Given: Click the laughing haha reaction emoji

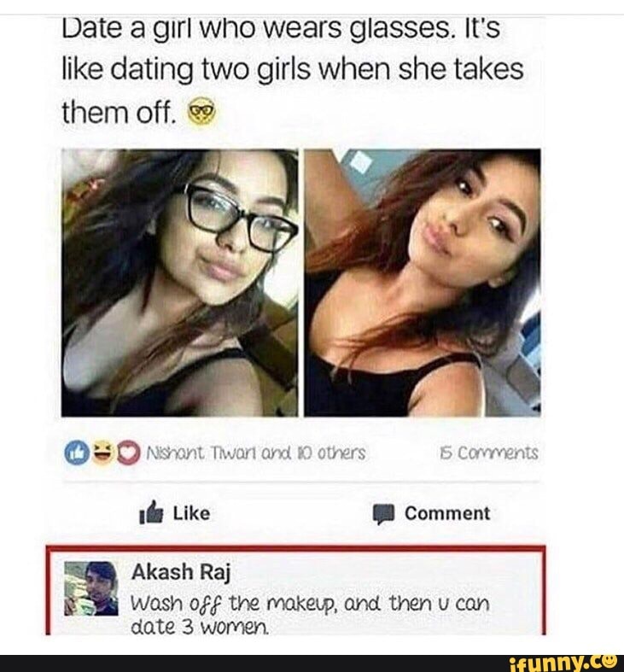Looking at the screenshot, I should (x=102, y=453).
